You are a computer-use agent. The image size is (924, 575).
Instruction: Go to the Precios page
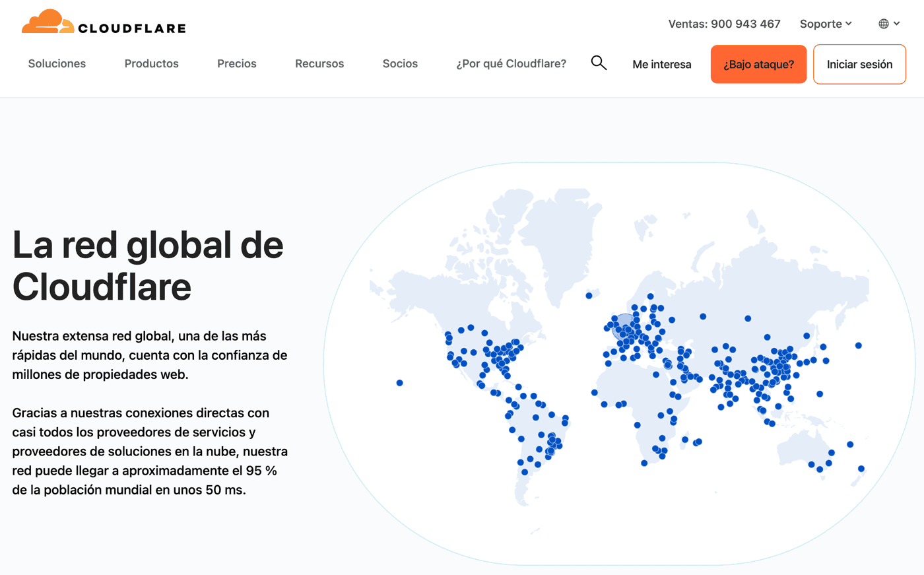tap(237, 63)
